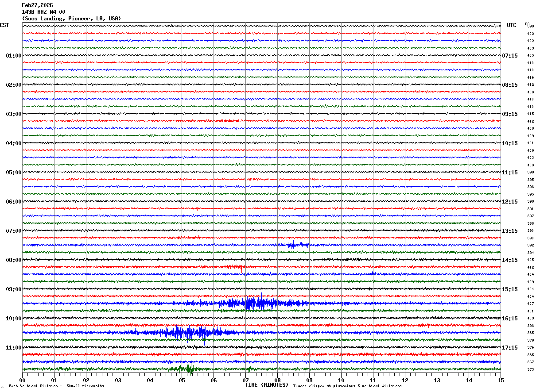
Task: Click minute 05 on the time axis
Action: coord(182,380)
